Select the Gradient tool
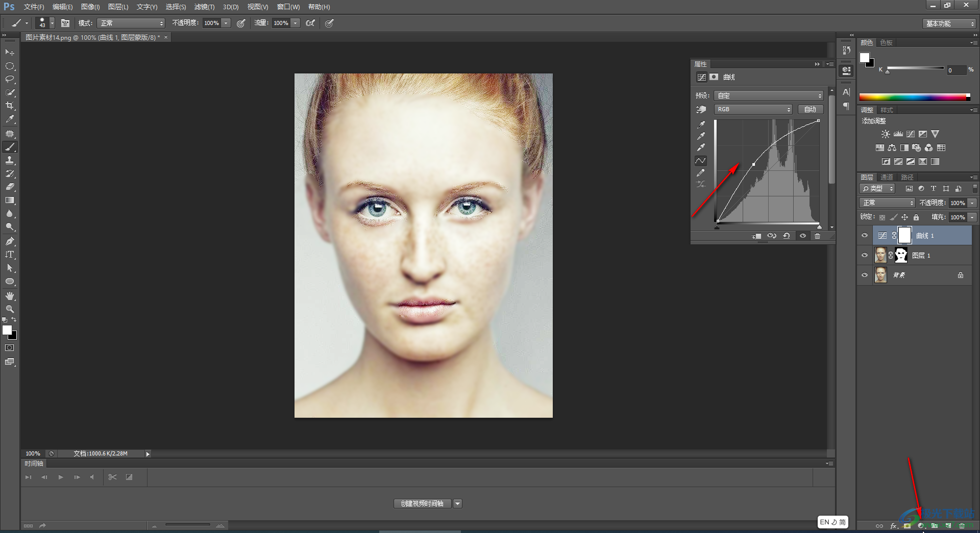The height and width of the screenshot is (533, 980). [x=10, y=200]
